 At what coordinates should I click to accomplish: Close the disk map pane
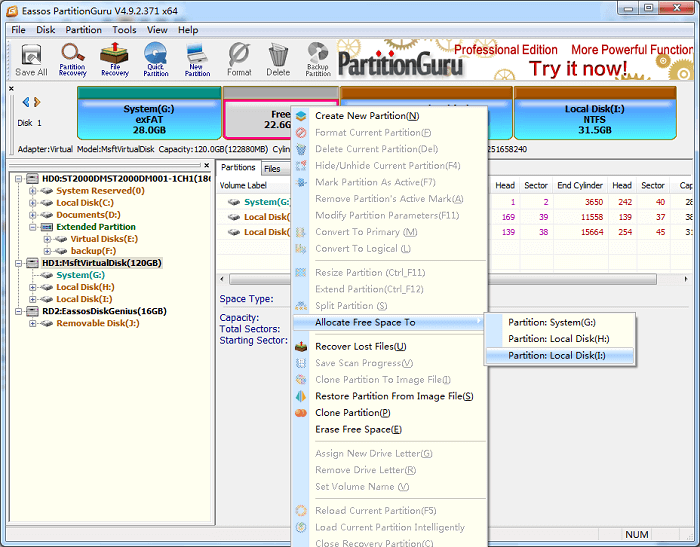[11, 88]
